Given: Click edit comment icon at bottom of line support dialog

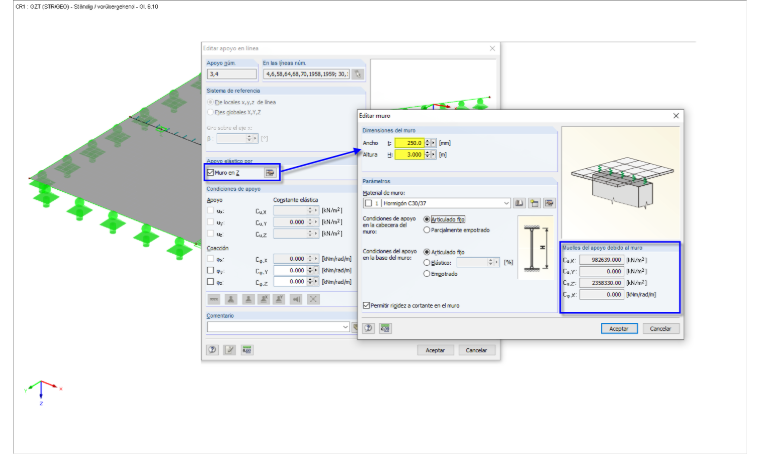Looking at the screenshot, I should pyautogui.click(x=229, y=350).
